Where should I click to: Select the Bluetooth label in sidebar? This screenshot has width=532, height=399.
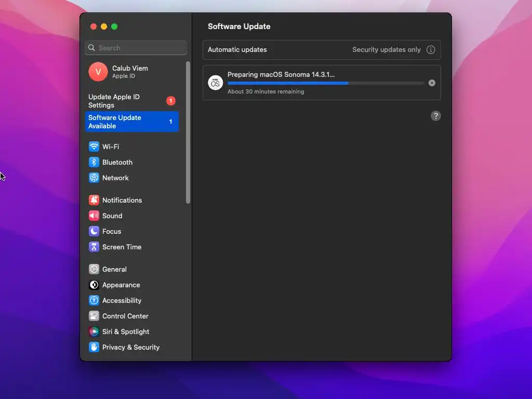click(x=117, y=163)
